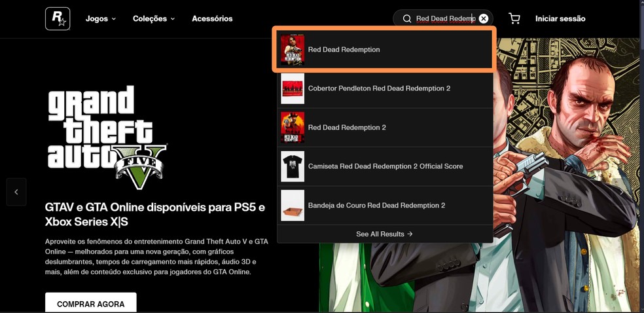The image size is (644, 313).
Task: Open the shopping cart
Action: pyautogui.click(x=514, y=18)
